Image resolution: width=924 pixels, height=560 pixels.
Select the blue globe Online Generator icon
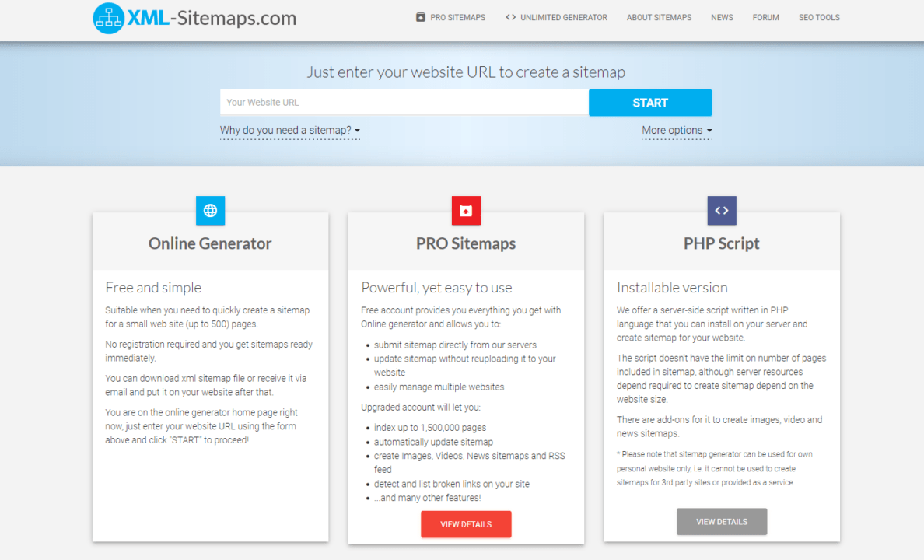click(210, 210)
